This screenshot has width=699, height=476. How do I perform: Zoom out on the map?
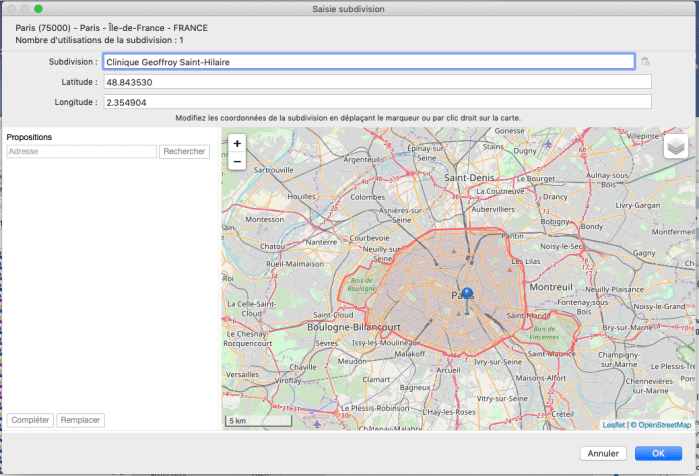click(x=237, y=160)
